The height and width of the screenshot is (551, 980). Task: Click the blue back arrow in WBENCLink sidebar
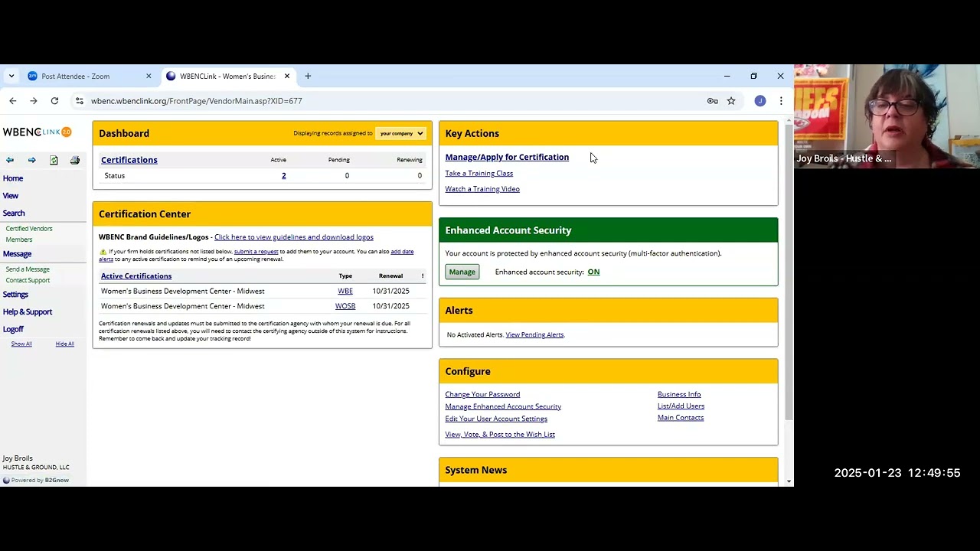point(10,160)
